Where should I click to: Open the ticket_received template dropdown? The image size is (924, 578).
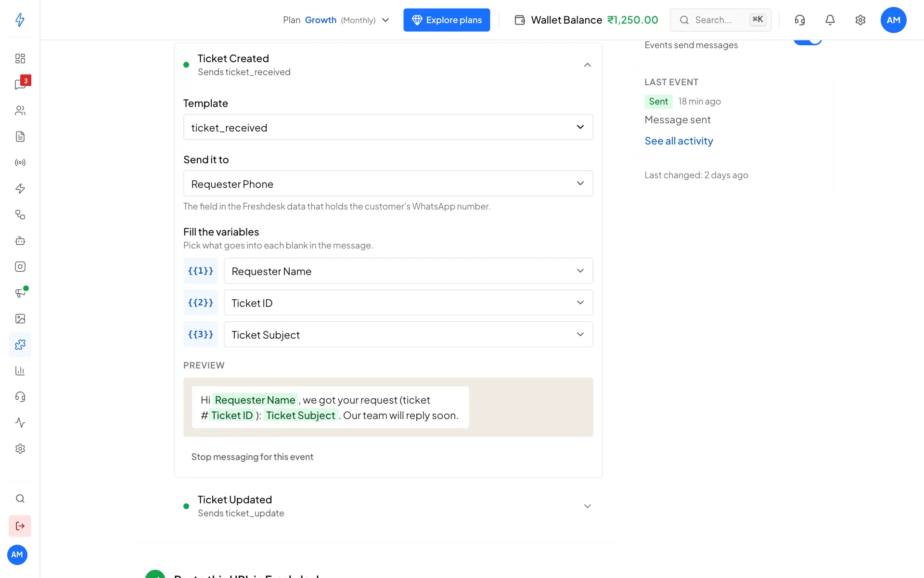coord(388,127)
